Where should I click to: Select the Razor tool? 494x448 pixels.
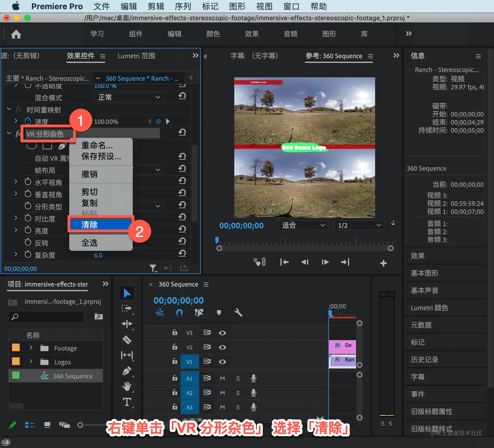tap(127, 340)
